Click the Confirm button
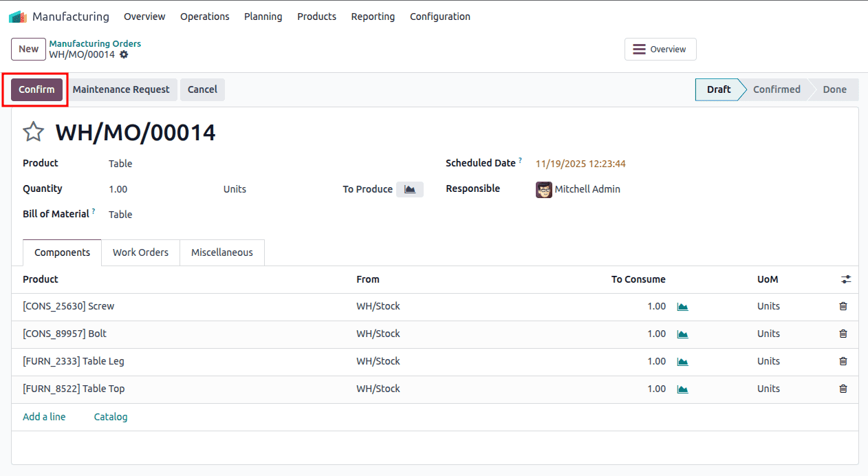 coord(36,89)
